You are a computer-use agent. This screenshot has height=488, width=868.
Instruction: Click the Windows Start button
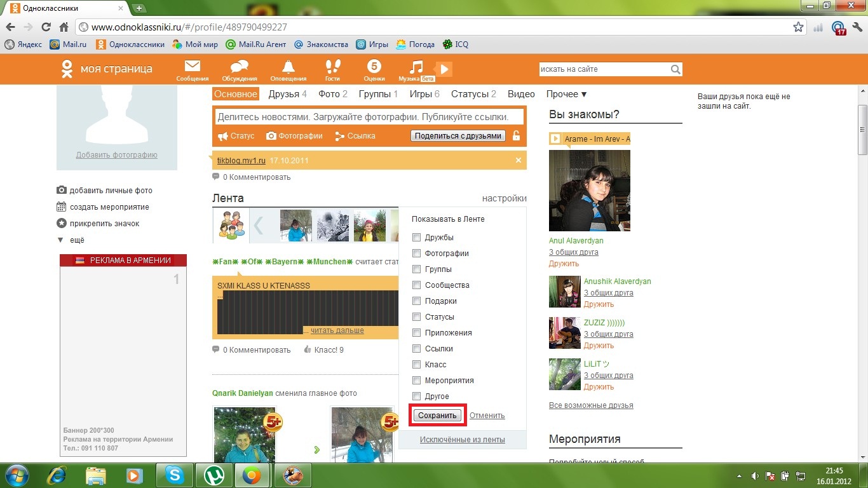click(x=16, y=475)
